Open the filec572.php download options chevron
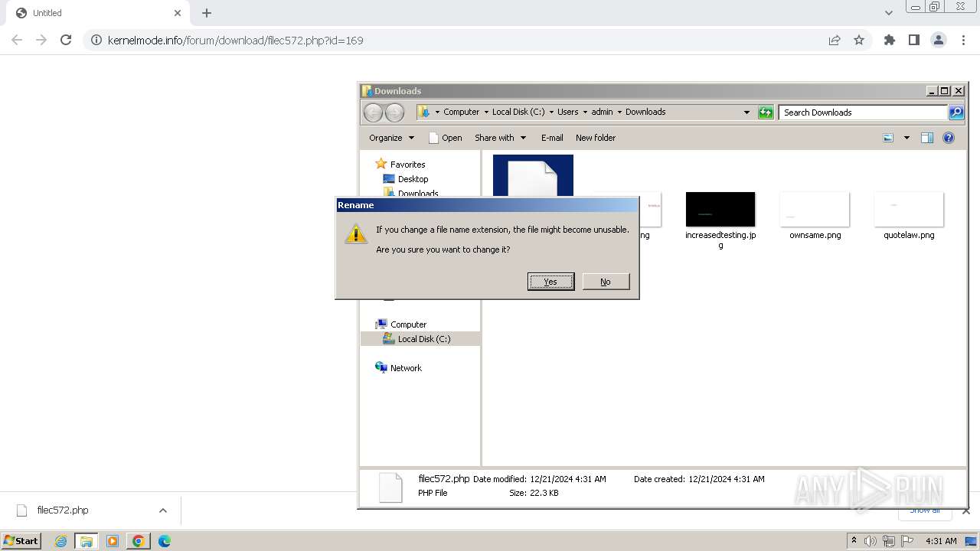The width and height of the screenshot is (980, 551). 162,510
